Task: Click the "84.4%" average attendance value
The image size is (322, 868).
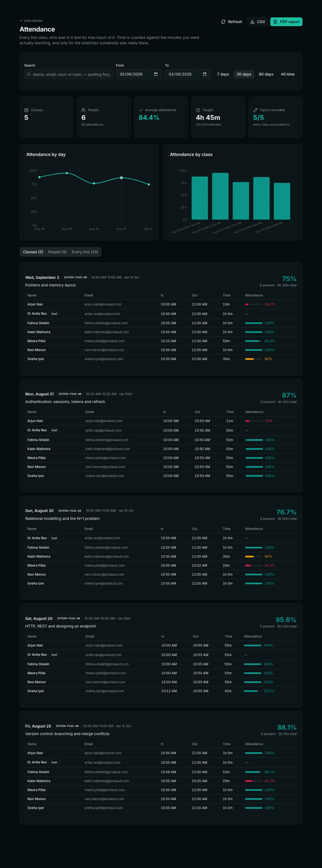Action: point(149,118)
